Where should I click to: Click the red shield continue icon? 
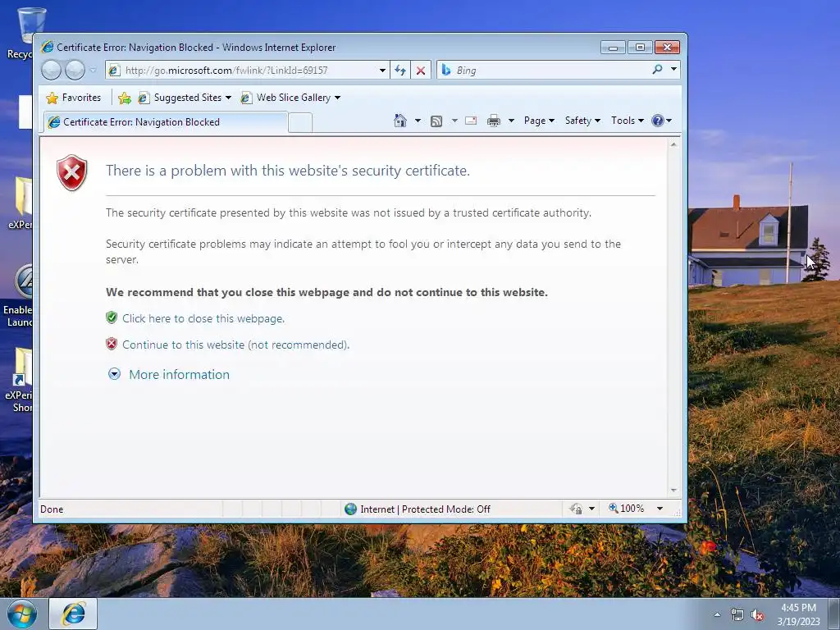(112, 344)
